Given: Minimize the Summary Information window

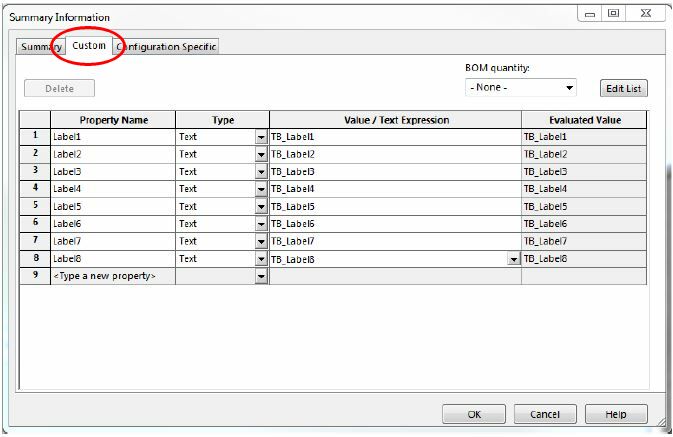Looking at the screenshot, I should [x=590, y=13].
